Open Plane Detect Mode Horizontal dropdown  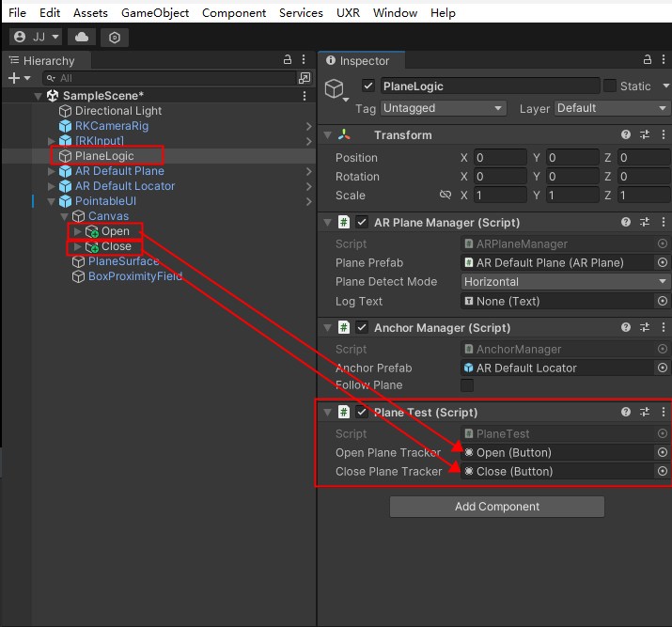(565, 282)
